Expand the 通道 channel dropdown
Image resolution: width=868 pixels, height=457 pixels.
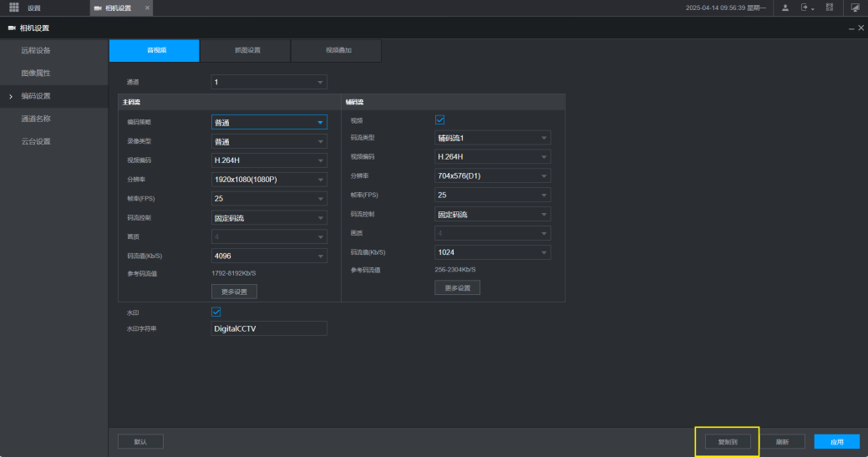point(268,82)
